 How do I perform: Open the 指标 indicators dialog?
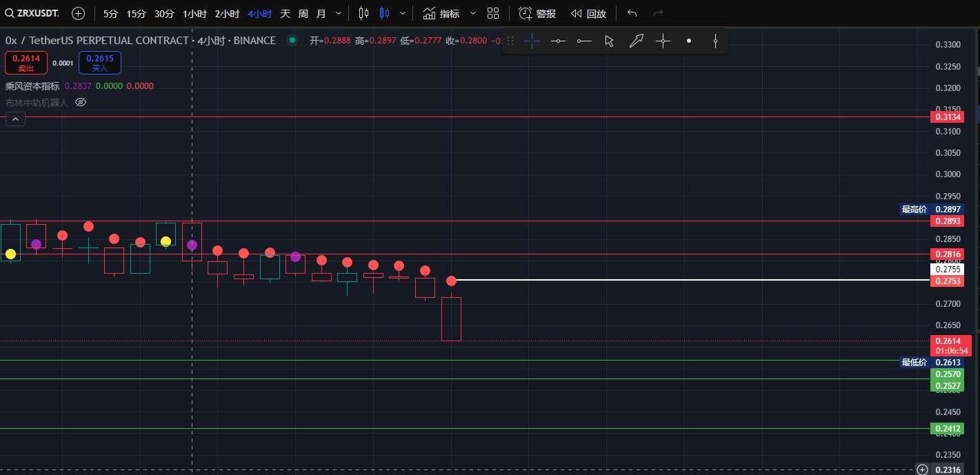click(441, 14)
